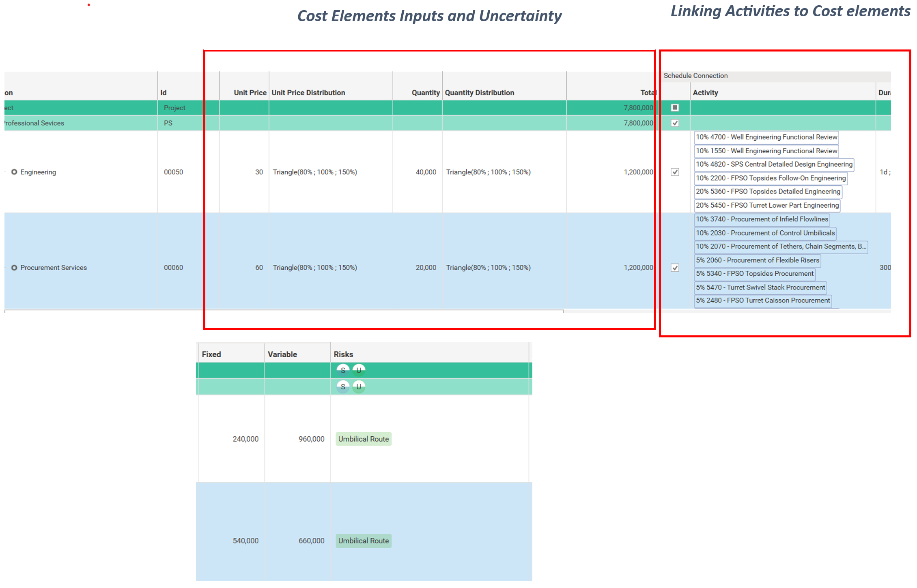
Task: Click the Risks column header
Action: [x=343, y=354]
